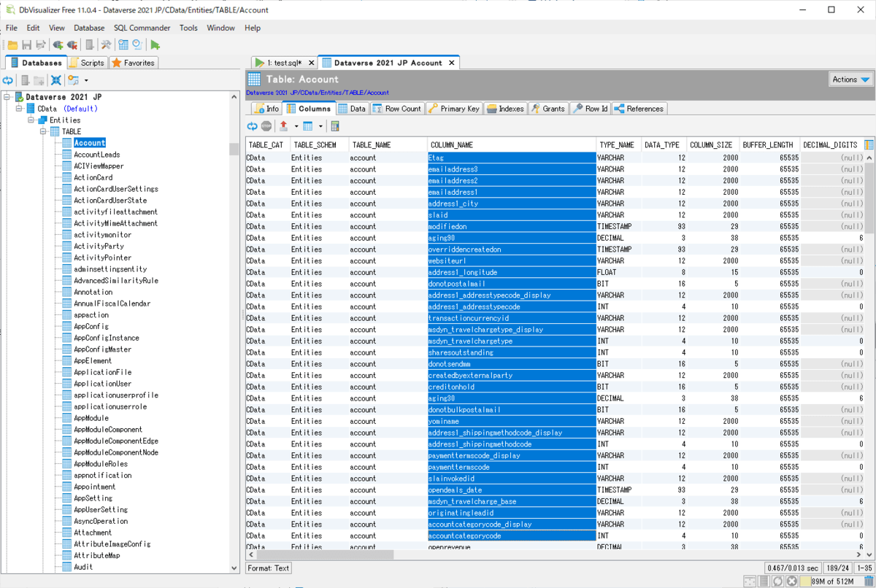The image size is (876, 588).
Task: Click the Dataverse 2021 JP/CData/Entities/TABLE/Account path link
Action: click(317, 93)
